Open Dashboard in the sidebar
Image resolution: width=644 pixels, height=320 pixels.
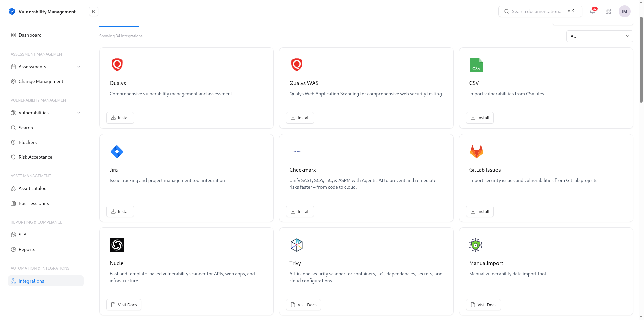[x=30, y=35]
